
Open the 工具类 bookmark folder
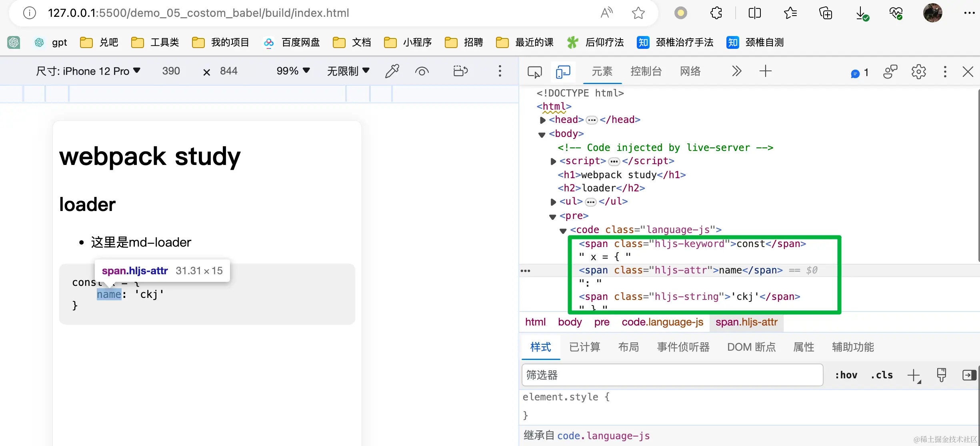(155, 42)
